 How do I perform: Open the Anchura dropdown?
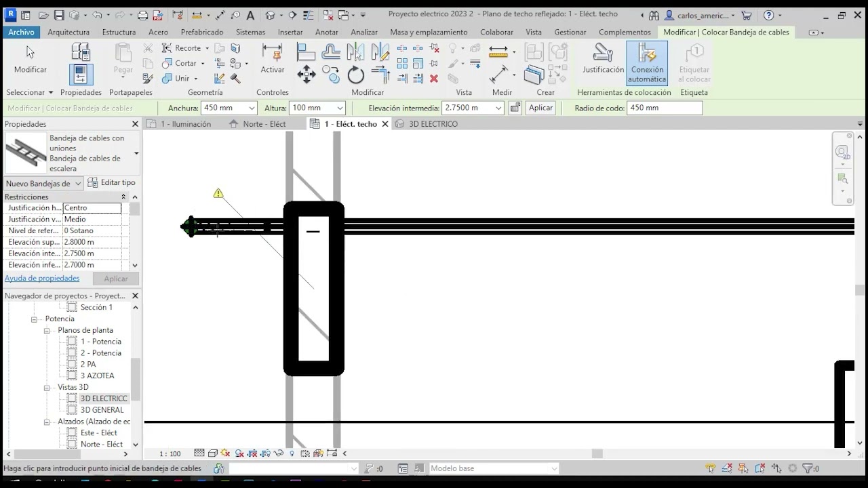252,108
